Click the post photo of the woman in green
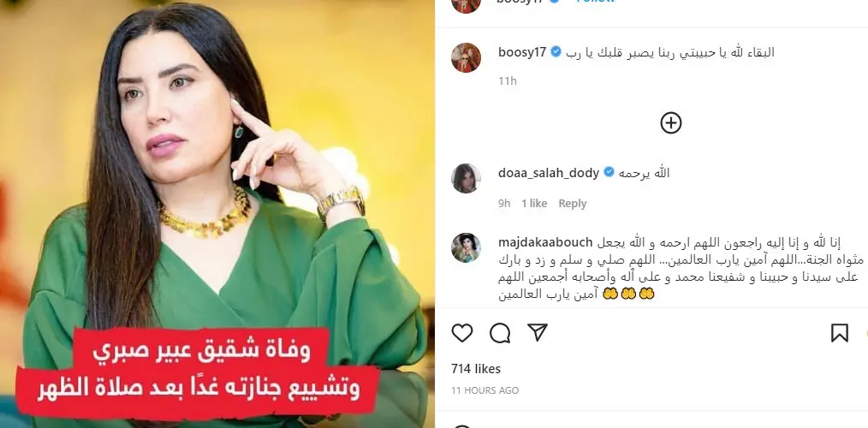Screen dimensions: 868x428 coord(217,214)
